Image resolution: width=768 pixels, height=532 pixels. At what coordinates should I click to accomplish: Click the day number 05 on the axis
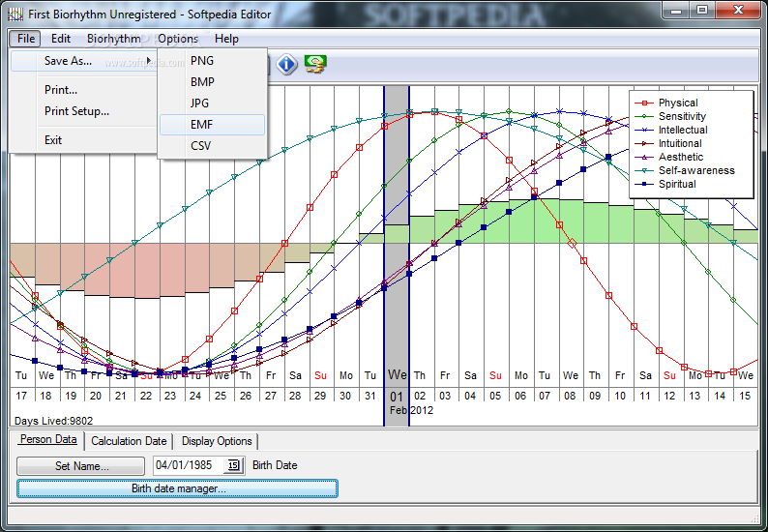click(x=495, y=396)
